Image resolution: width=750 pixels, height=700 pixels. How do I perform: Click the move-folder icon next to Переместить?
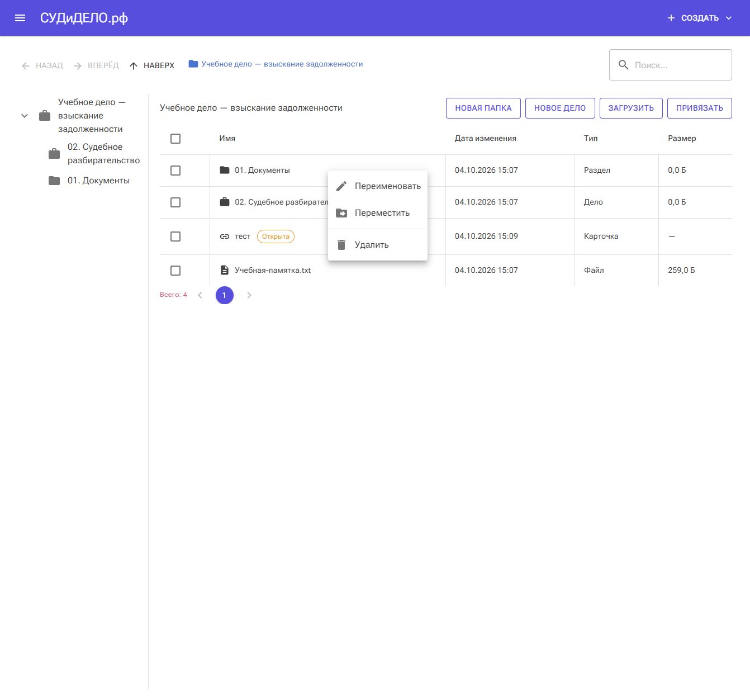(x=341, y=213)
